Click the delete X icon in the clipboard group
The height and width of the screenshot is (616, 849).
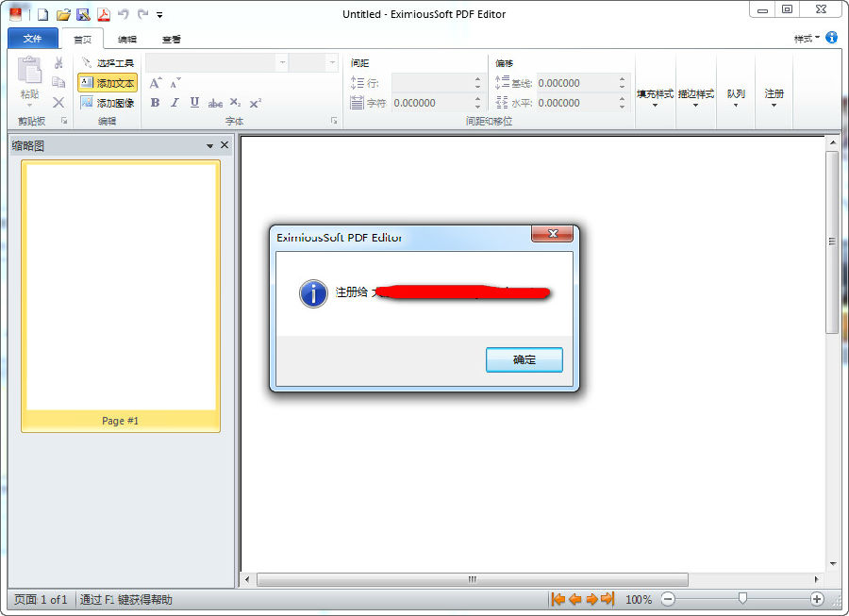pos(58,102)
